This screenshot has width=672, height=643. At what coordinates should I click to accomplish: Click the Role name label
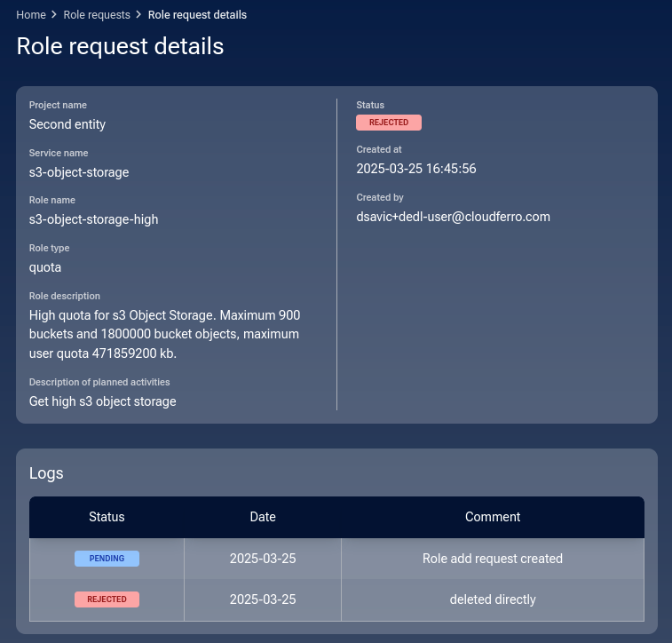52,200
